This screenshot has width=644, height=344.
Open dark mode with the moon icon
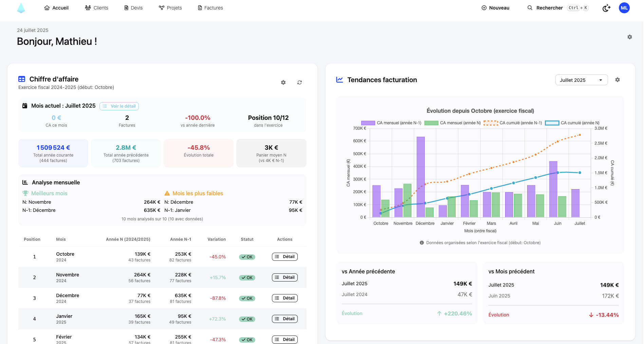point(606,8)
